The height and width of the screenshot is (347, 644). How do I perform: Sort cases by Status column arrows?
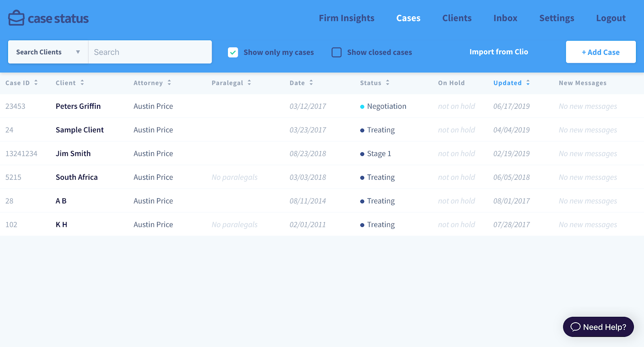(x=388, y=83)
